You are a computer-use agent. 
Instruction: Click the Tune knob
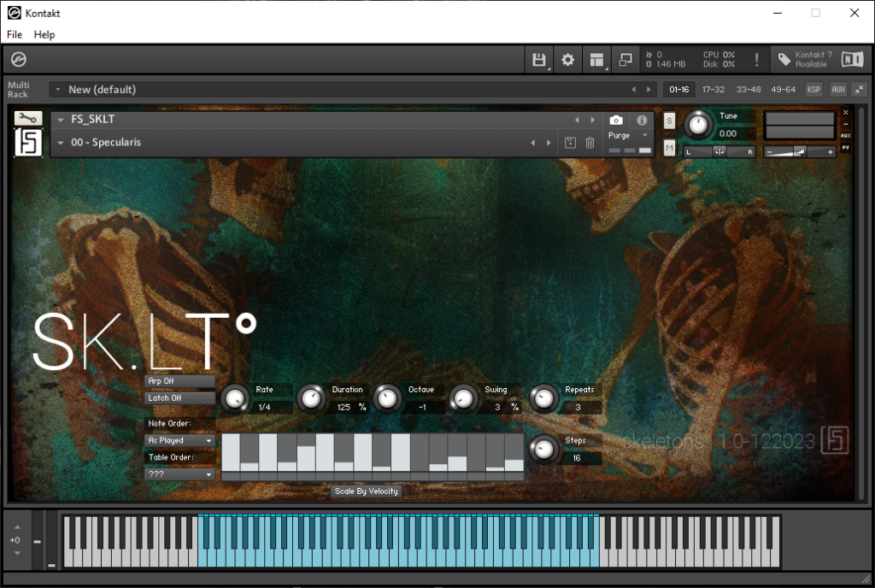[x=697, y=125]
